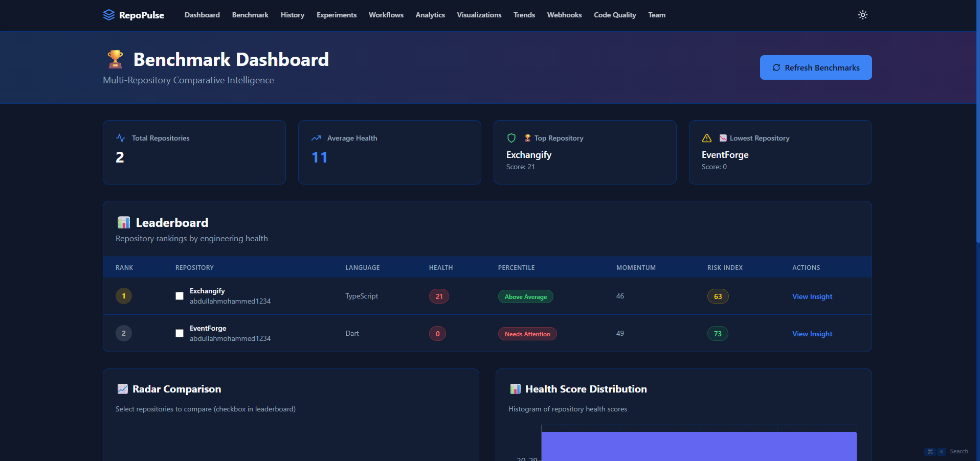
Task: Click the momentum value 46
Action: (620, 296)
